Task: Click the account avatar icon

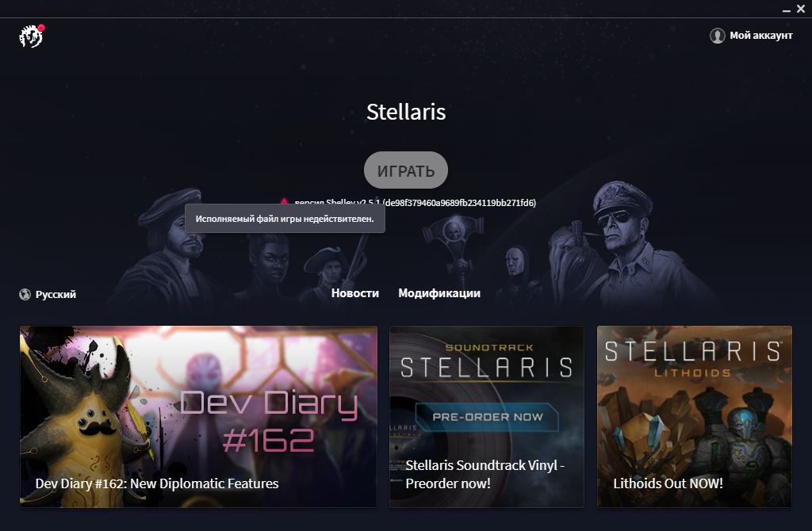Action: tap(717, 36)
